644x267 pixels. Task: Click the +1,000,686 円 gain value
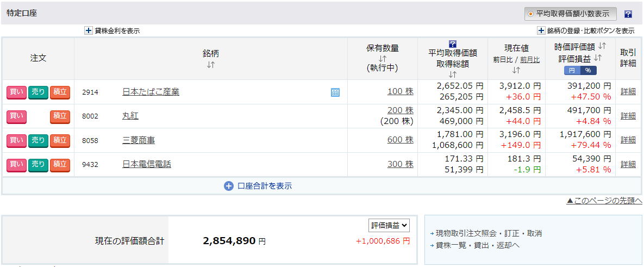coord(383,241)
